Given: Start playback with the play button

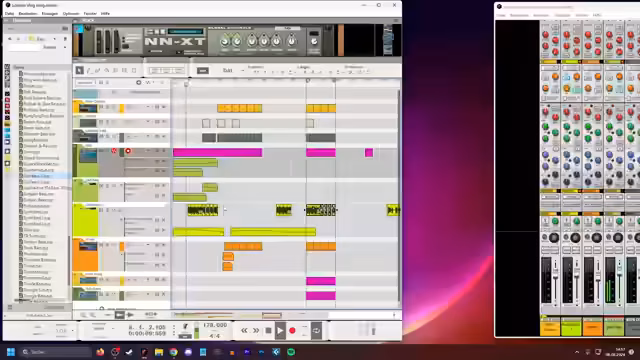Looking at the screenshot, I should click(x=280, y=331).
